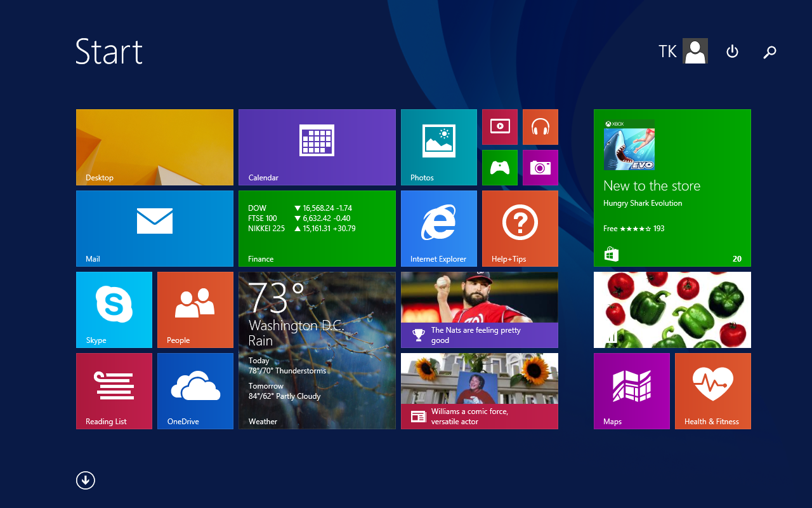This screenshot has height=508, width=812.
Task: Click the FTSE 100 quote row
Action: (300, 218)
